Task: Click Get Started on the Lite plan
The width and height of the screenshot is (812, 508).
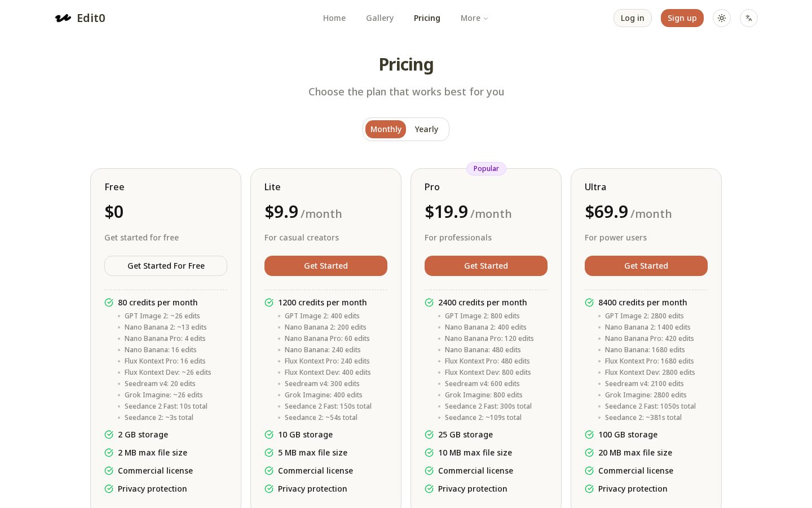Action: (326, 266)
